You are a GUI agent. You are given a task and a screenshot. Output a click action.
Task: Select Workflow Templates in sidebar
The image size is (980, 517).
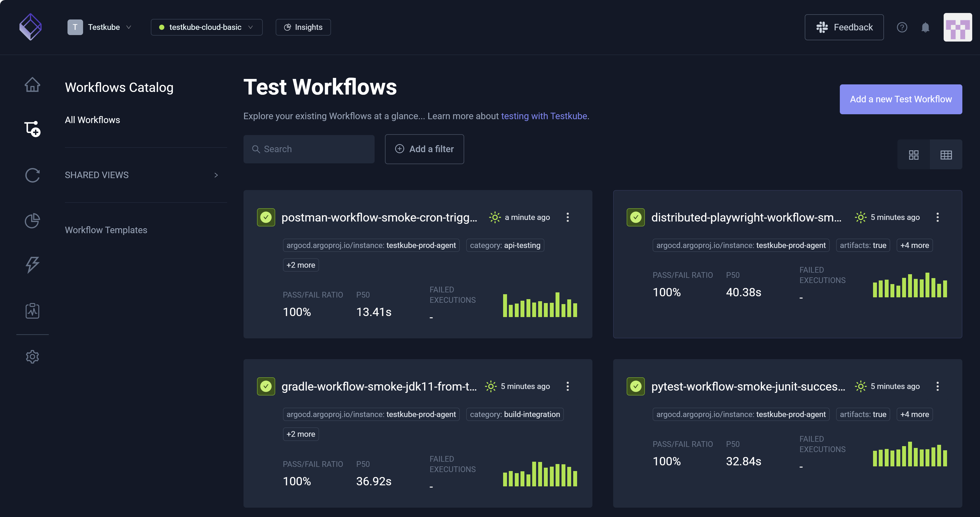106,230
